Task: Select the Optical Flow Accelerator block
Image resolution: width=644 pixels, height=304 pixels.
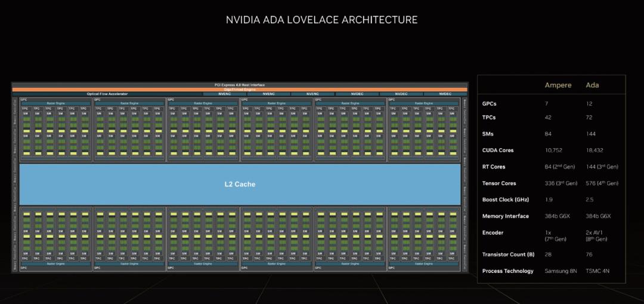Action: (107, 94)
